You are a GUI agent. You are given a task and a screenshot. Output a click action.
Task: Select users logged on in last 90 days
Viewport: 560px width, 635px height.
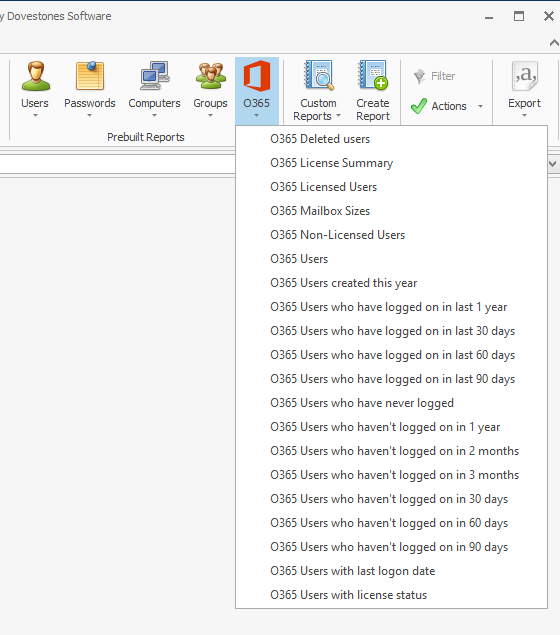[x=391, y=379]
